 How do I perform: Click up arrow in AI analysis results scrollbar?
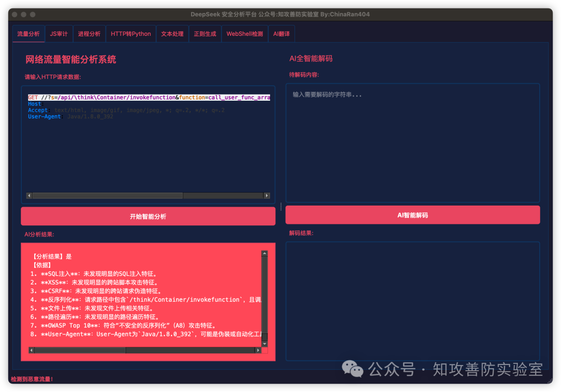pyautogui.click(x=264, y=254)
